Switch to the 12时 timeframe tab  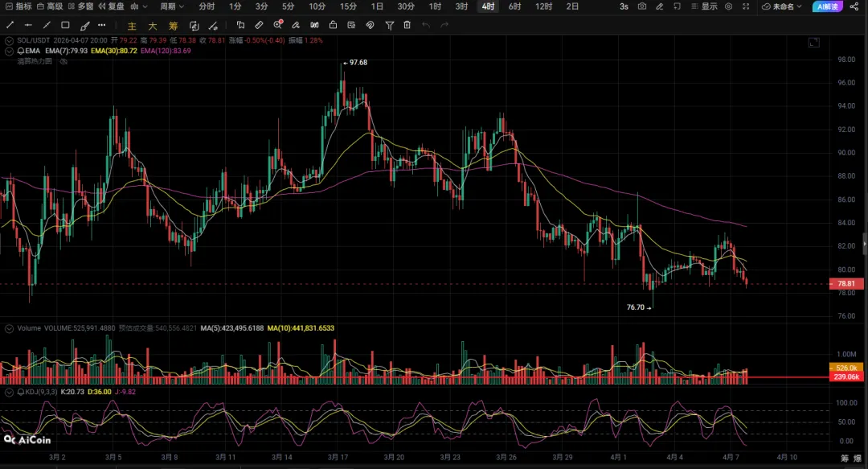tap(543, 6)
